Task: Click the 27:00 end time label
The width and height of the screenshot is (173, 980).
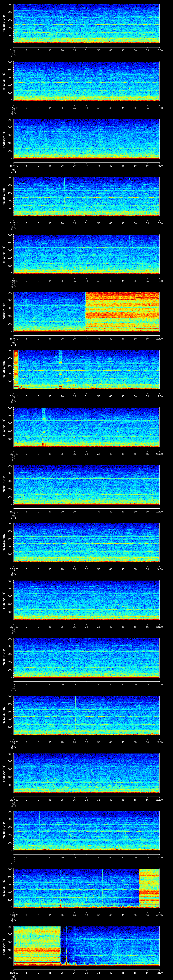Action: [x=159, y=742]
